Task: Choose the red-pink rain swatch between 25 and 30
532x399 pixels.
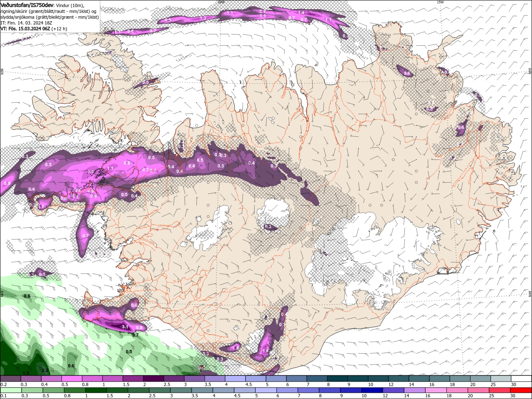Action: pyautogui.click(x=501, y=390)
